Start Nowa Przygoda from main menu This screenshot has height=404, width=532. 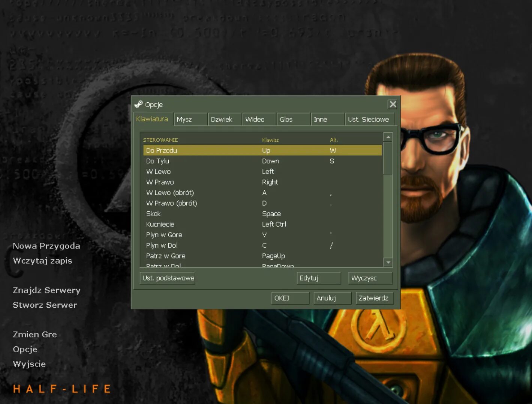point(46,246)
